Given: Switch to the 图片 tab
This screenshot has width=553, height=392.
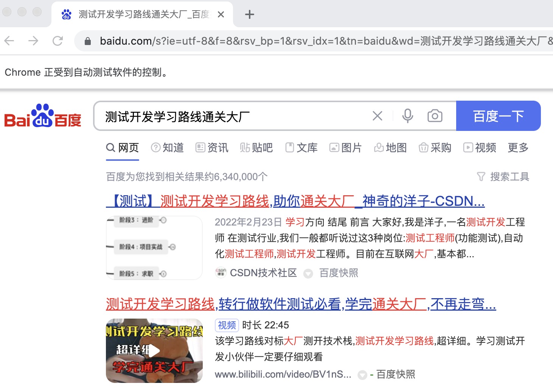Looking at the screenshot, I should 346,148.
